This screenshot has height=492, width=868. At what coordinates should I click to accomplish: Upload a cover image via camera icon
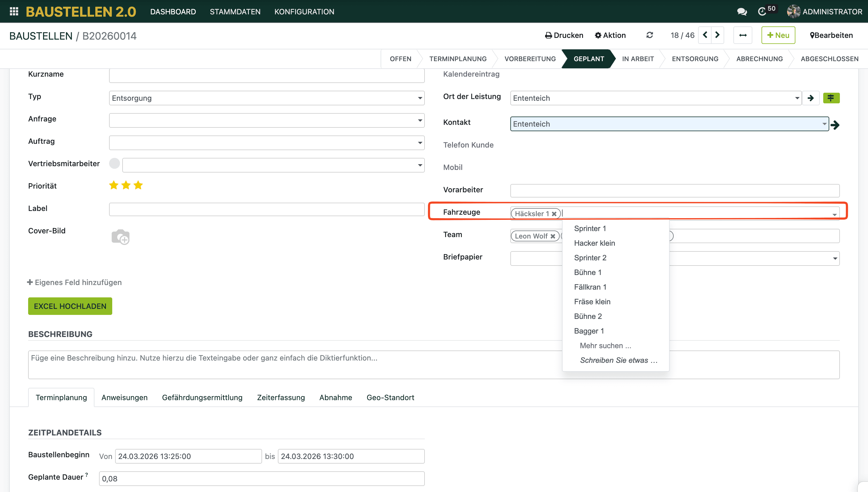tap(120, 237)
